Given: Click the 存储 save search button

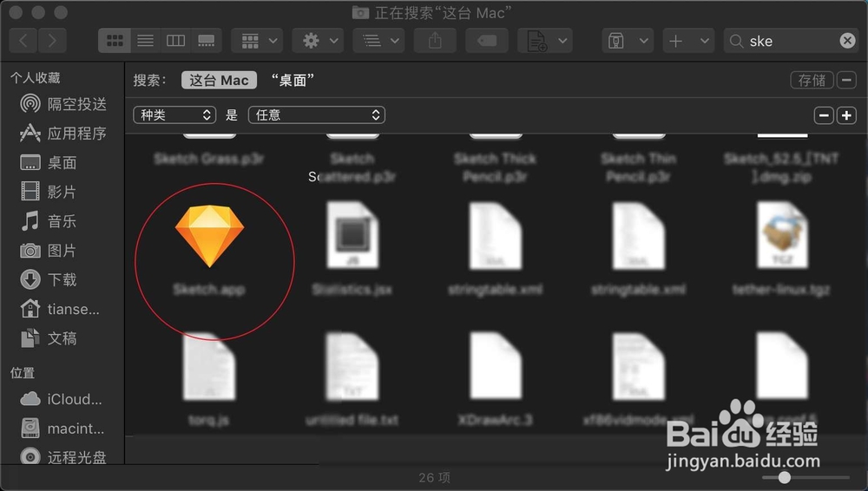Looking at the screenshot, I should 812,81.
